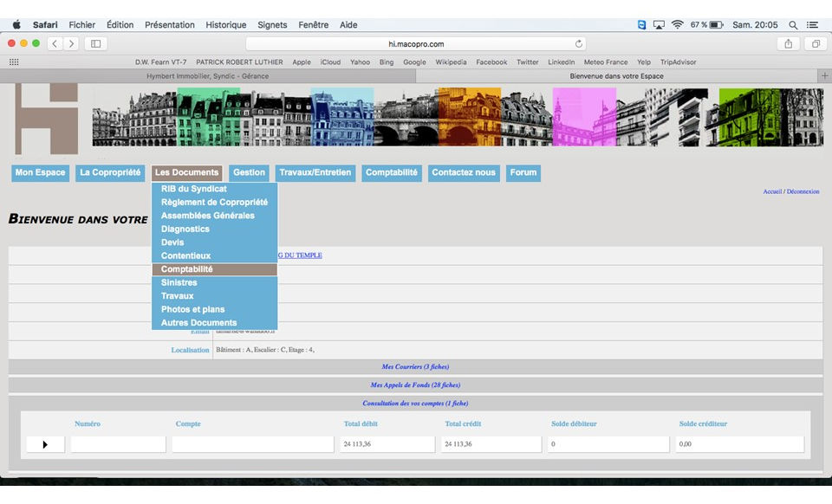Click Safari back arrow button
Screen dimensions: 832x504
pos(55,43)
